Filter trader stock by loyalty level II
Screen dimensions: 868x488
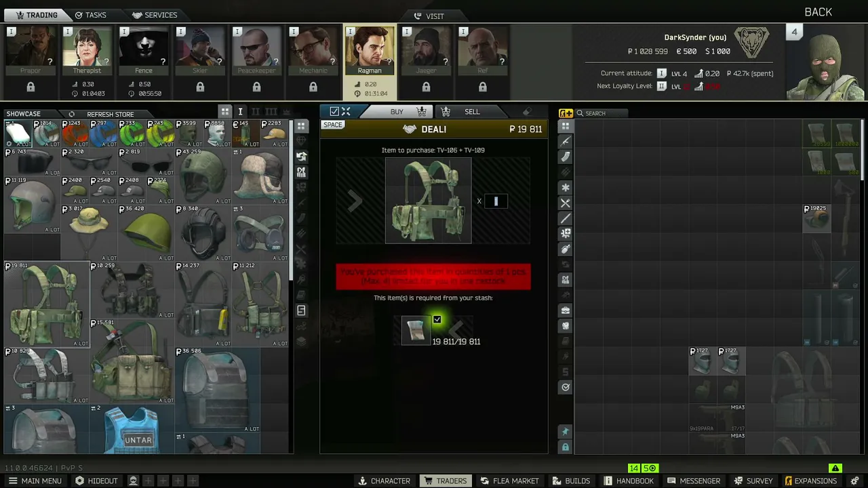point(256,112)
